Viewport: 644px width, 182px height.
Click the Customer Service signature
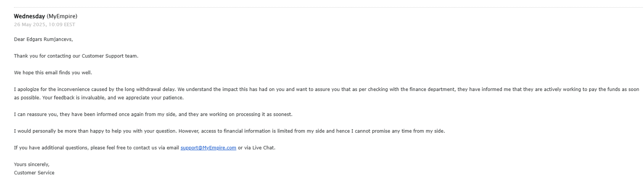tap(34, 173)
